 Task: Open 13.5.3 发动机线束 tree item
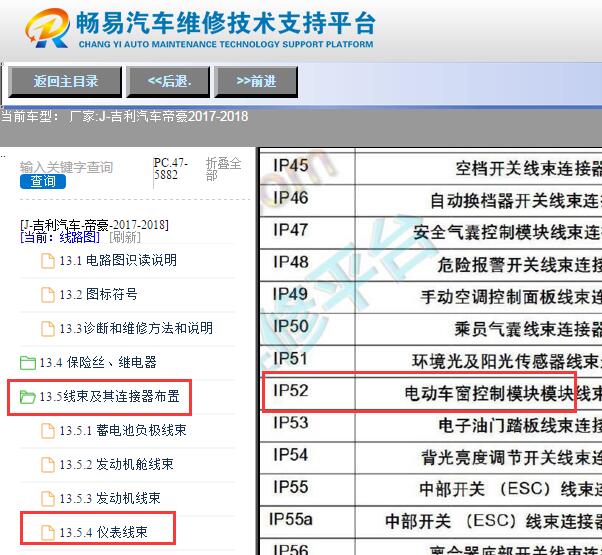click(110, 499)
